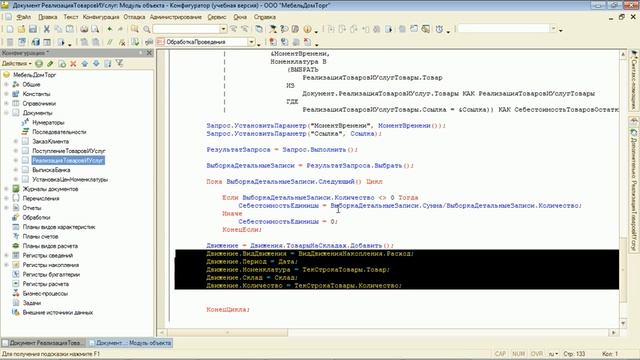Open the ОбработкаПроведения procedure dropdown
The height and width of the screenshot is (360, 640).
(x=251, y=42)
